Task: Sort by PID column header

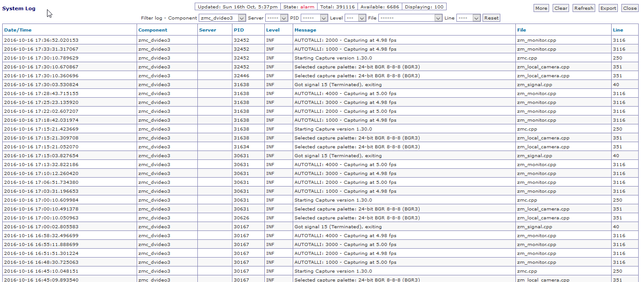Action: [239, 30]
